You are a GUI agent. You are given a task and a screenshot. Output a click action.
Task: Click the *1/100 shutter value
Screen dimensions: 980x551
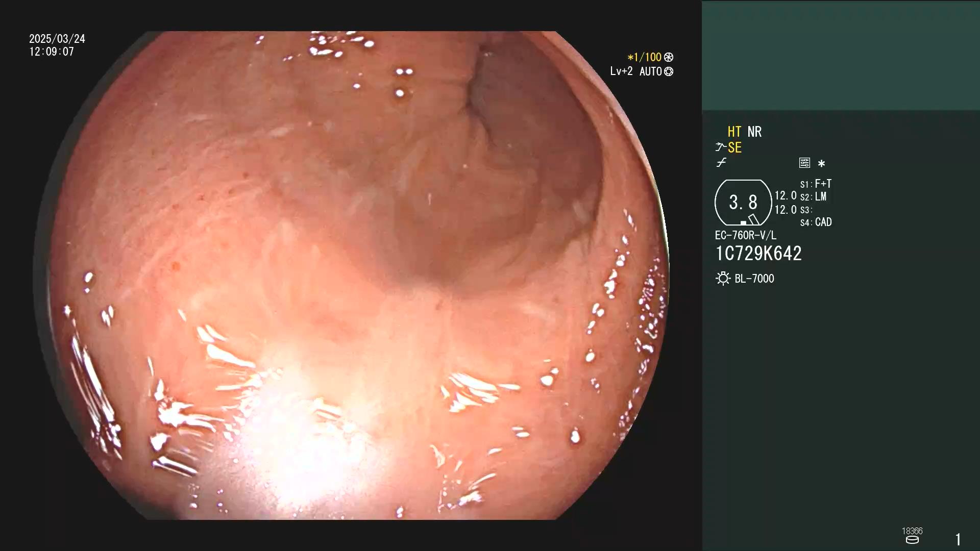[644, 57]
